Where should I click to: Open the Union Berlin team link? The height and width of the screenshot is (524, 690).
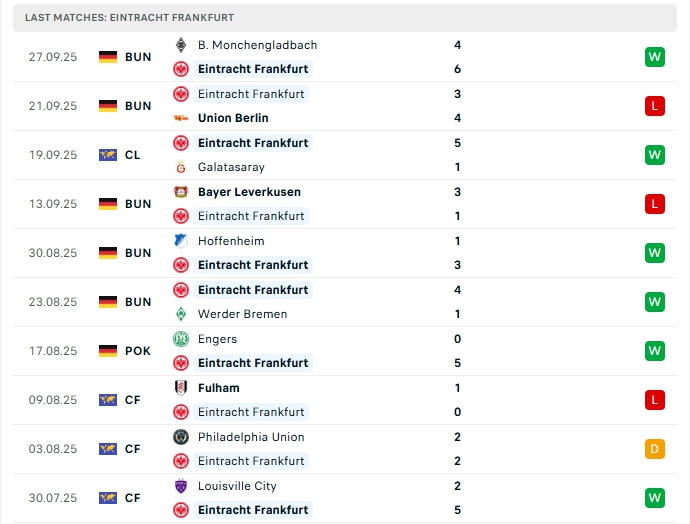233,118
